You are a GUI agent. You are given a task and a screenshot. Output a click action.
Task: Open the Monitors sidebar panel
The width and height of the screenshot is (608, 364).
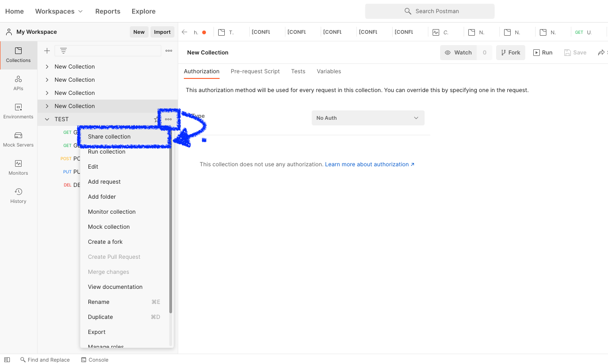pos(18,168)
